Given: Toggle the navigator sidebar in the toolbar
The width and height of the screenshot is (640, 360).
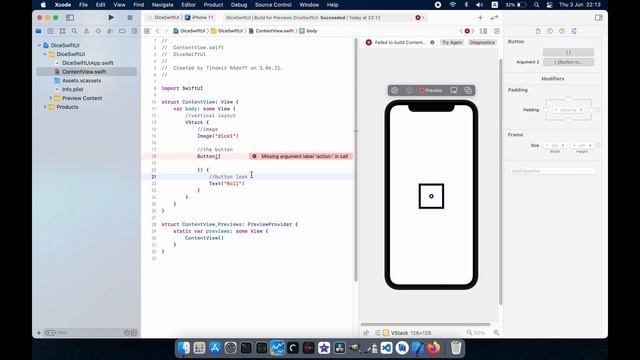Looking at the screenshot, I should point(70,18).
